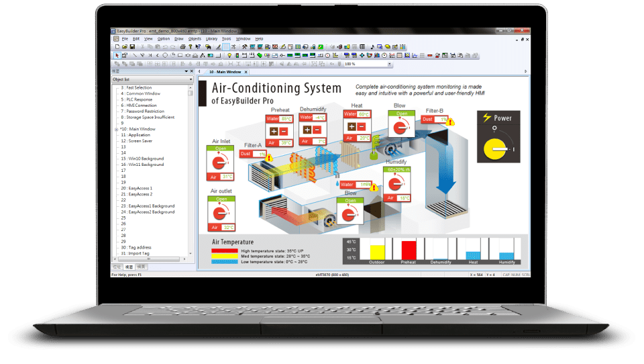Click the Open project folder icon

tap(125, 46)
